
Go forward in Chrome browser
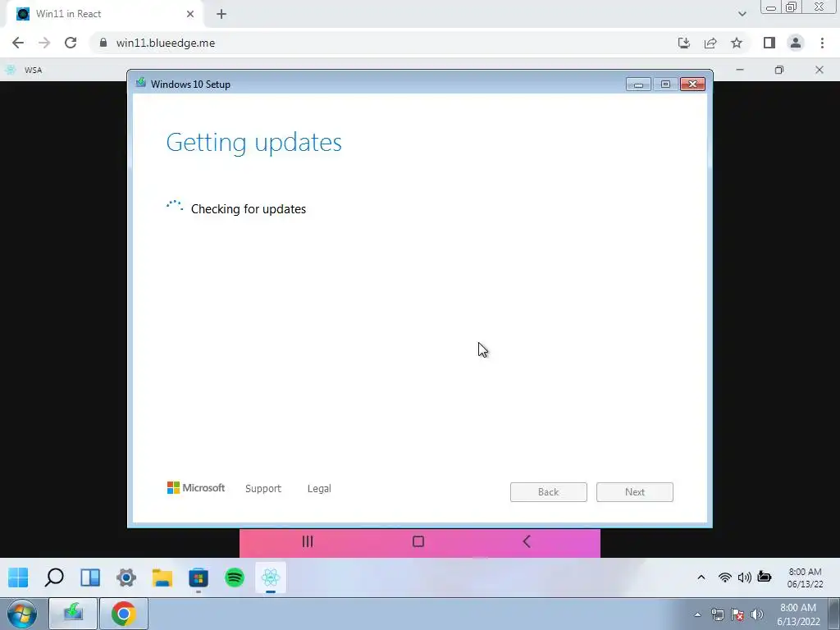[x=44, y=43]
